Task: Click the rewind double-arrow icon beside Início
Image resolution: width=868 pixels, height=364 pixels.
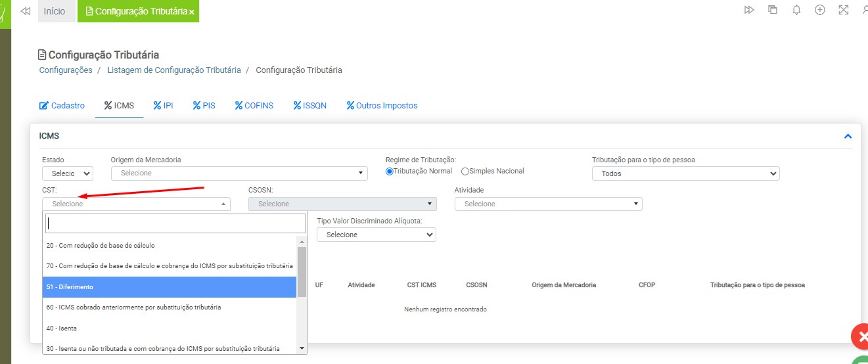Action: coord(26,11)
